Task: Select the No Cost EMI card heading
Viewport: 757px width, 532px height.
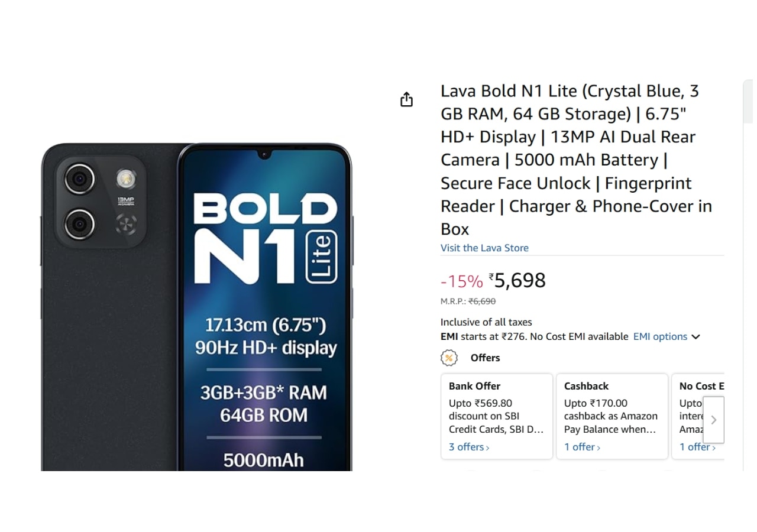Action: click(x=701, y=386)
